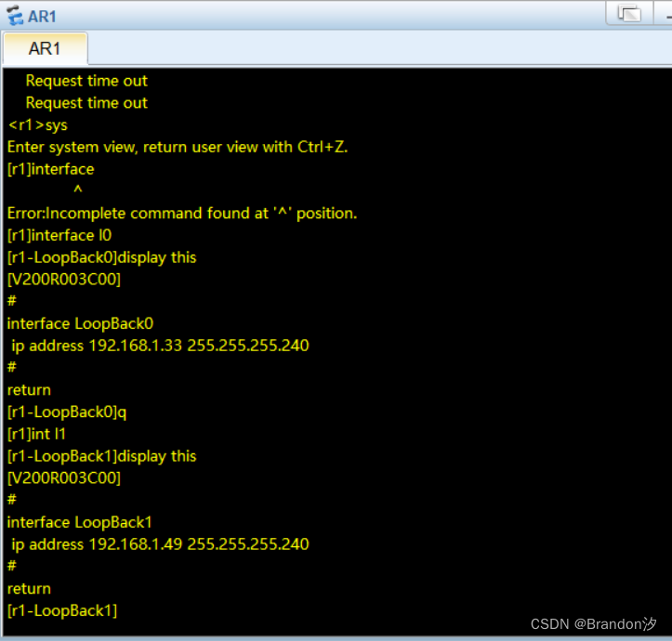Screen dimensions: 672x641
Task: Select the AR1 terminal tab
Action: pos(45,48)
